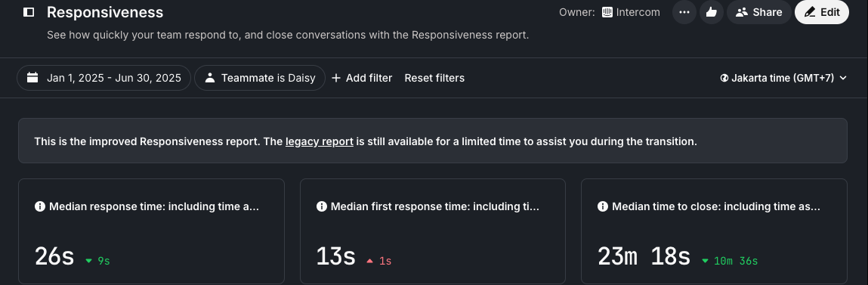
Task: Click the 26s median response time value
Action: pos(54,257)
